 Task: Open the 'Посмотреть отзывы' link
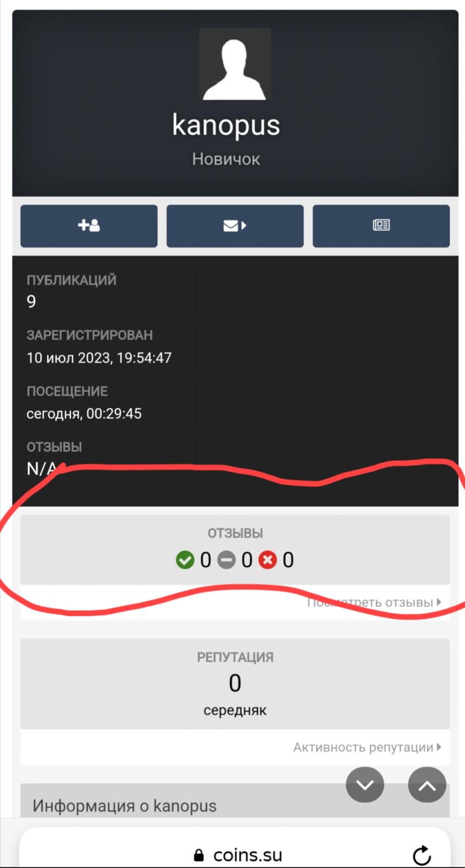(374, 602)
